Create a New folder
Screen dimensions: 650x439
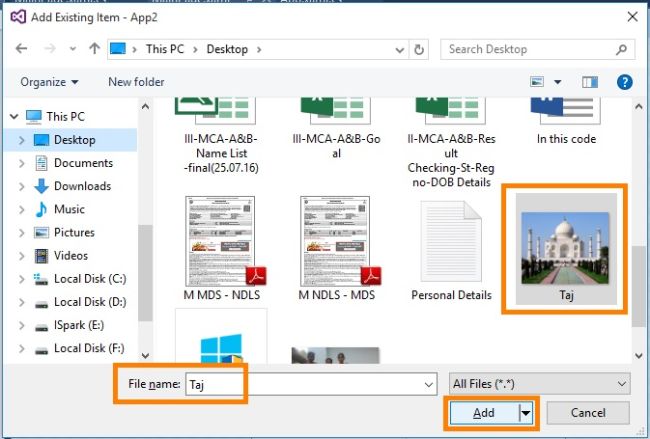[x=136, y=82]
